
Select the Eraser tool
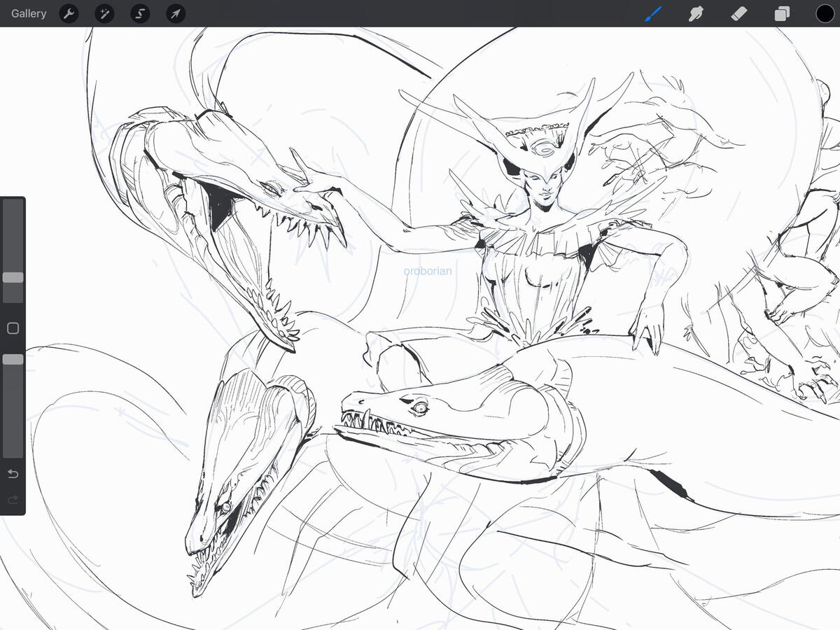(x=738, y=13)
